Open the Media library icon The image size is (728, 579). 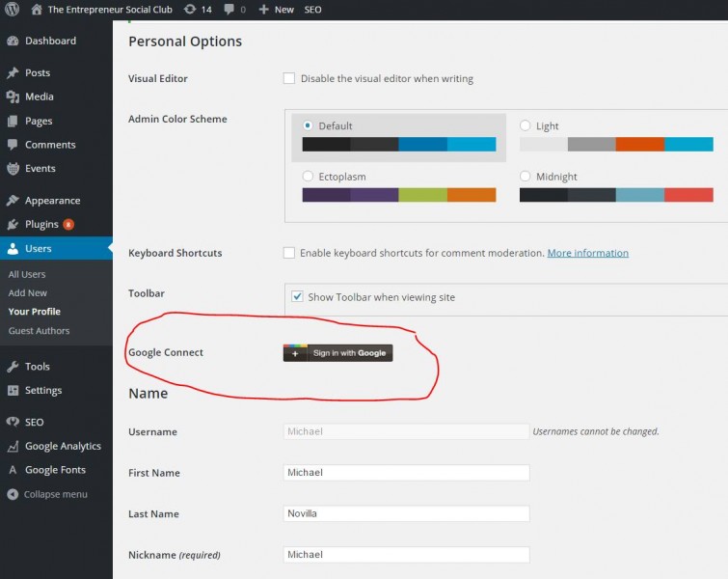[x=13, y=97]
